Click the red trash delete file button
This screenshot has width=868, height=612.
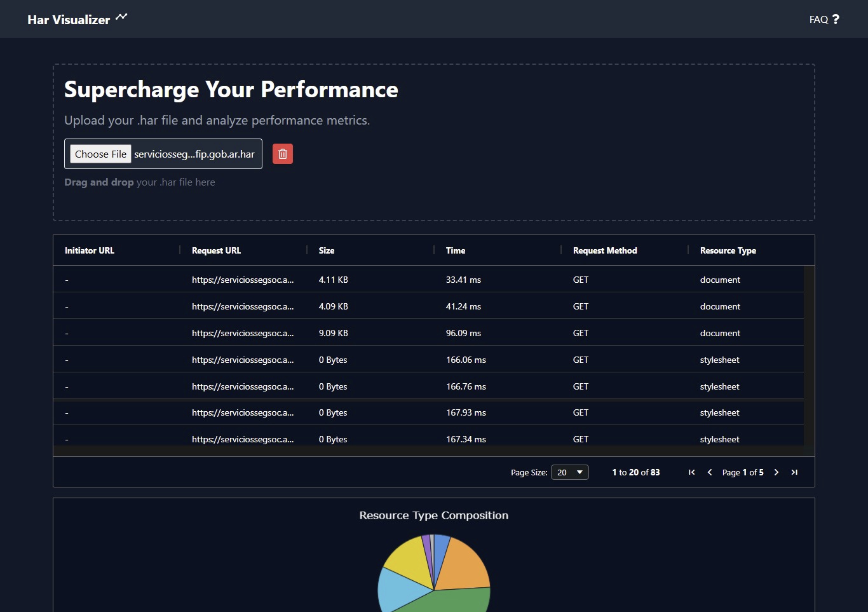pos(283,154)
